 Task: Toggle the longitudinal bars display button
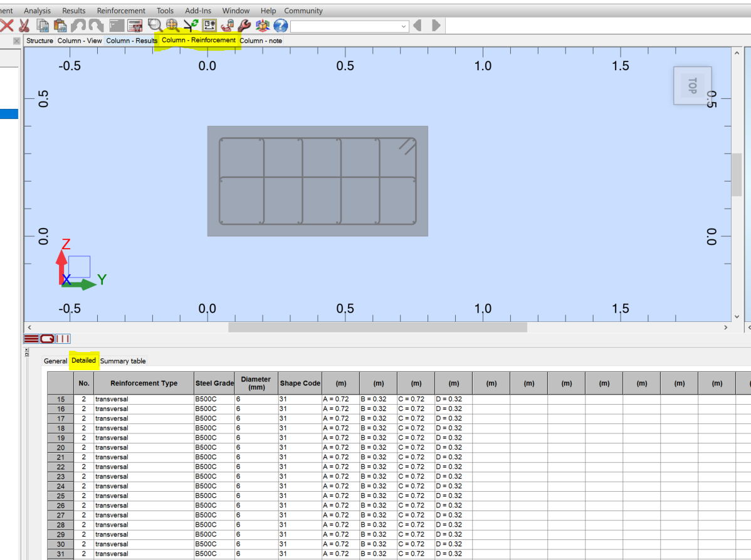31,338
